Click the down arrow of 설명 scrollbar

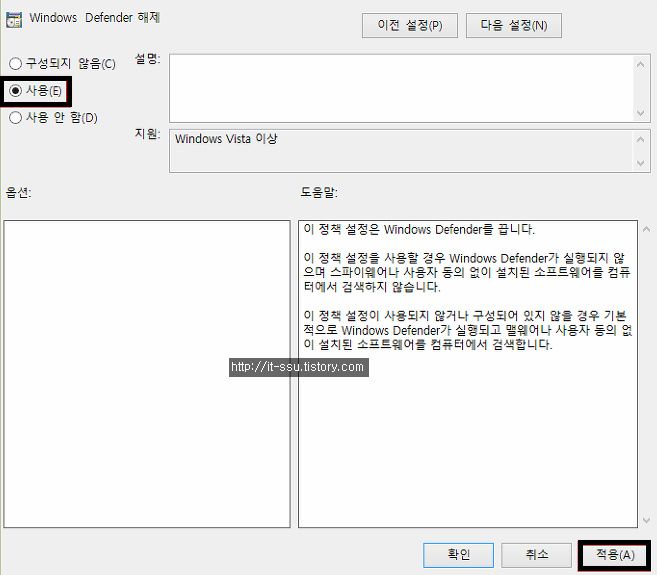[x=640, y=113]
